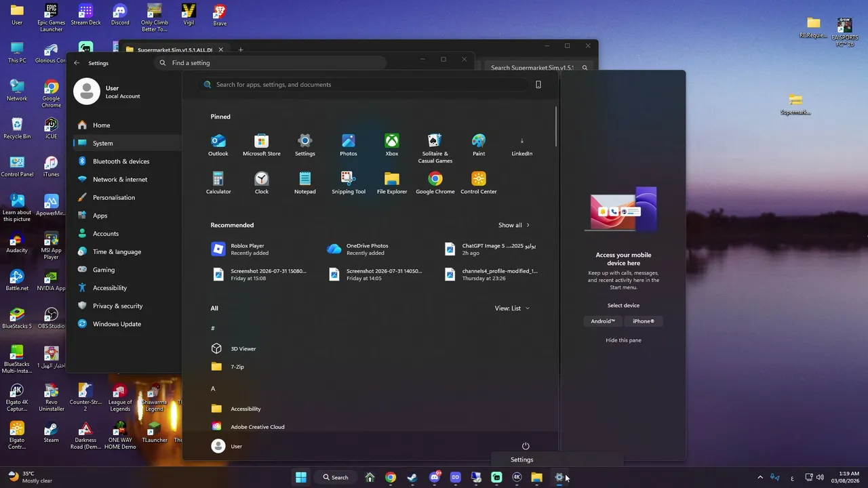The height and width of the screenshot is (488, 868).
Task: Open Discord from the taskbar
Action: coord(435,477)
